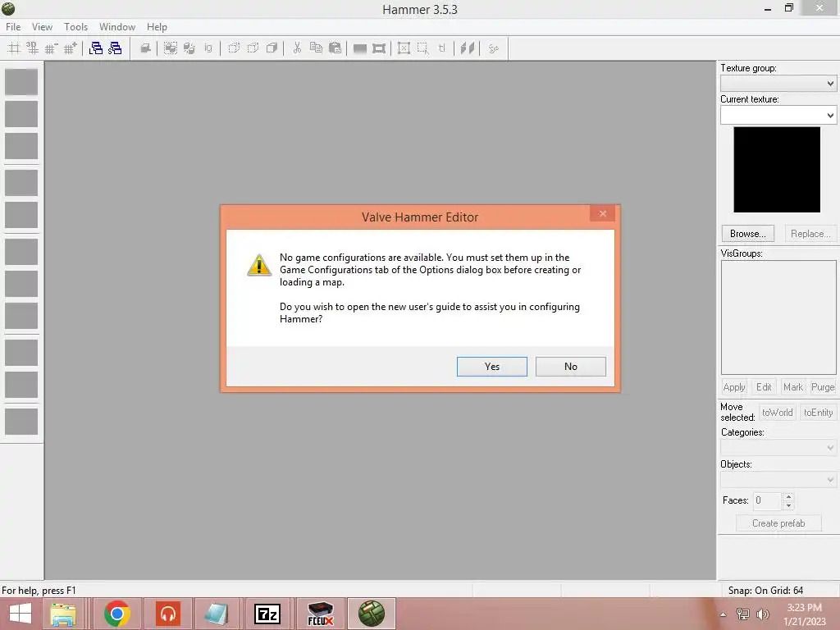The image size is (840, 630).
Task: Click Yes in the Valve Hammer Editor dialog
Action: [492, 367]
